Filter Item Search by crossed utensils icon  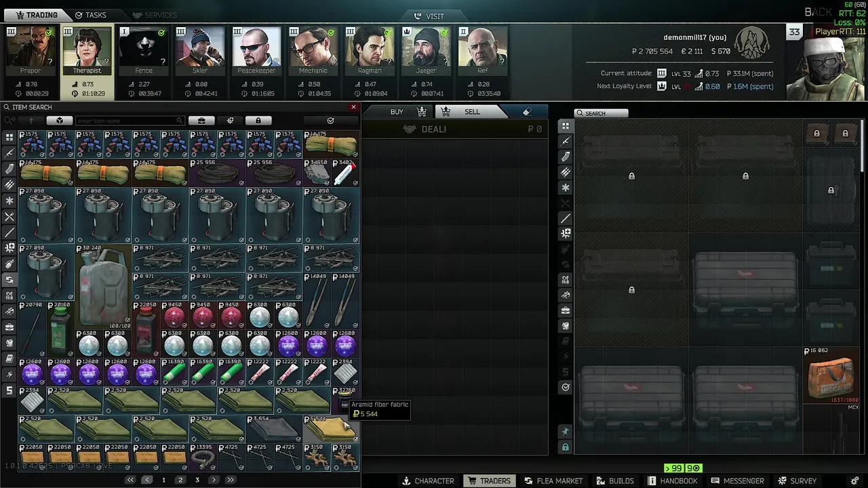(x=9, y=216)
